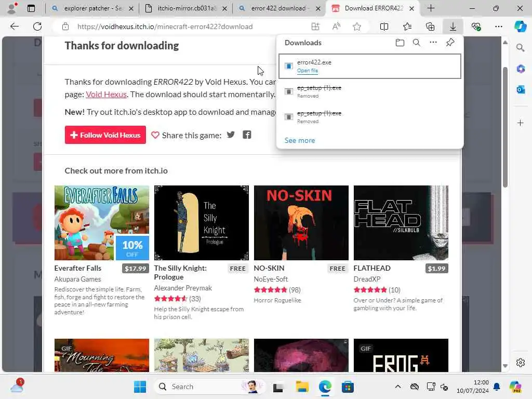The height and width of the screenshot is (399, 532).
Task: Click See more in Downloads panel
Action: 300,140
